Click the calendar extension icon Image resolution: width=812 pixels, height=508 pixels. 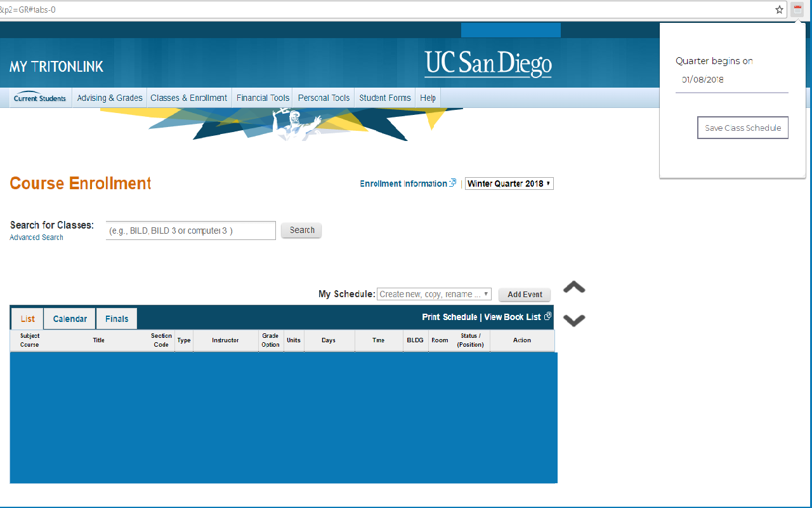tap(797, 9)
